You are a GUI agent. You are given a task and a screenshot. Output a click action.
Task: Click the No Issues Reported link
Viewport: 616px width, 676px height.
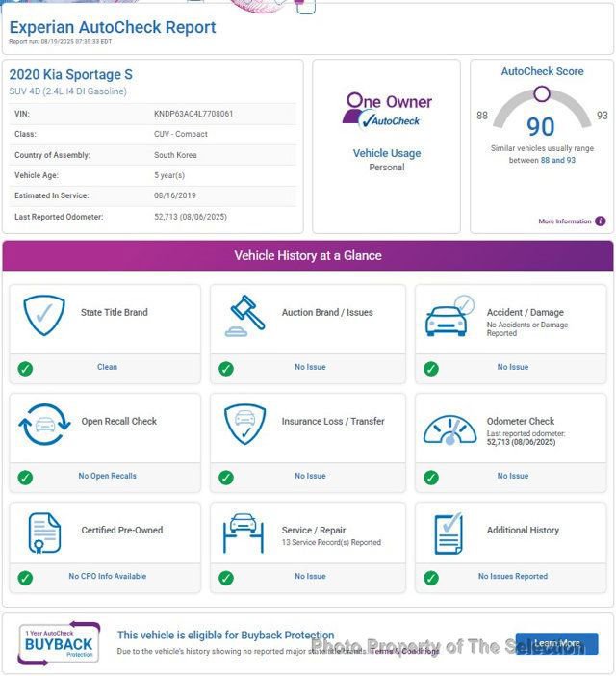[513, 577]
